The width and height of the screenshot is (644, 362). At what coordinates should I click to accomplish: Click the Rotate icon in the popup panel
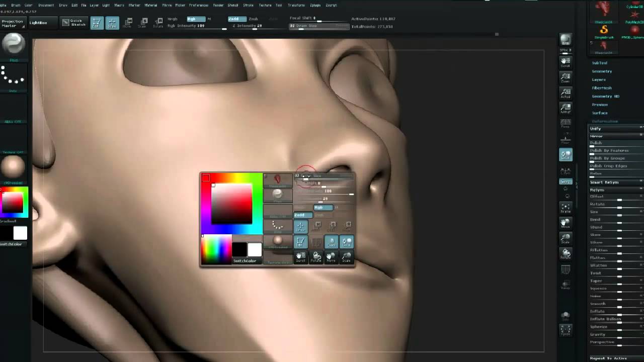tap(316, 257)
